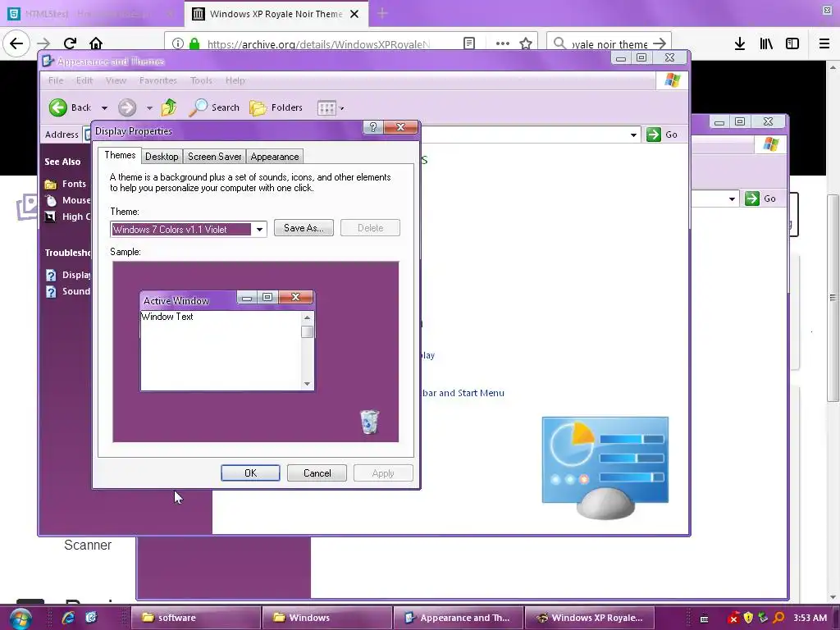Image resolution: width=840 pixels, height=630 pixels.
Task: Switch to the Screen Saver tab
Action: [214, 157]
